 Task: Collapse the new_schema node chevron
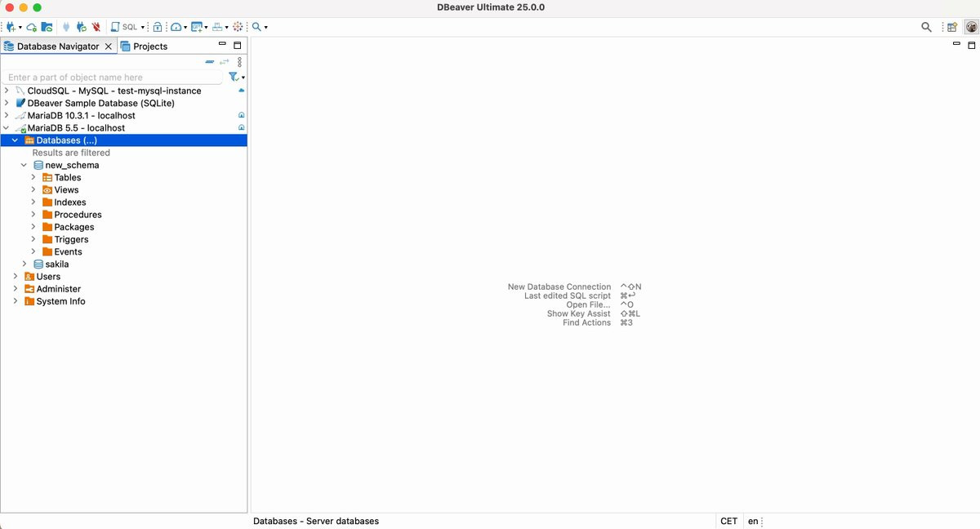click(x=24, y=165)
